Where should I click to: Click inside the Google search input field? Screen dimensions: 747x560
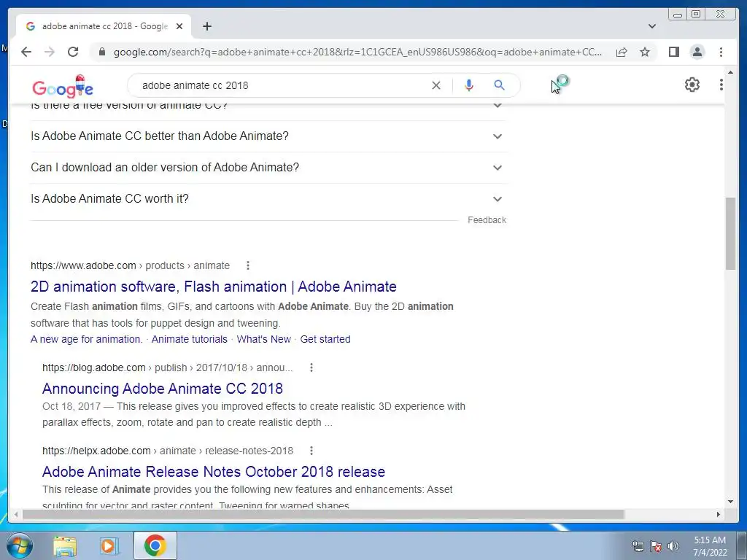pyautogui.click(x=281, y=85)
